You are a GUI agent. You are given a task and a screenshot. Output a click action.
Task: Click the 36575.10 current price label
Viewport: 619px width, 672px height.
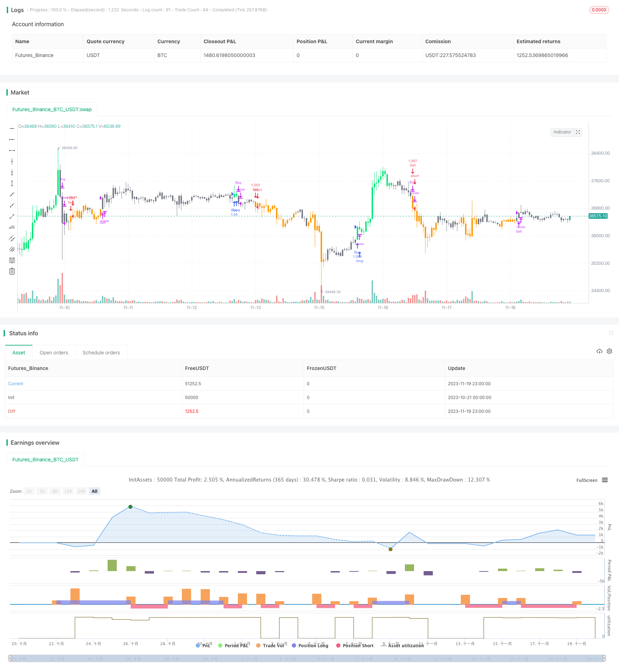[x=598, y=216]
